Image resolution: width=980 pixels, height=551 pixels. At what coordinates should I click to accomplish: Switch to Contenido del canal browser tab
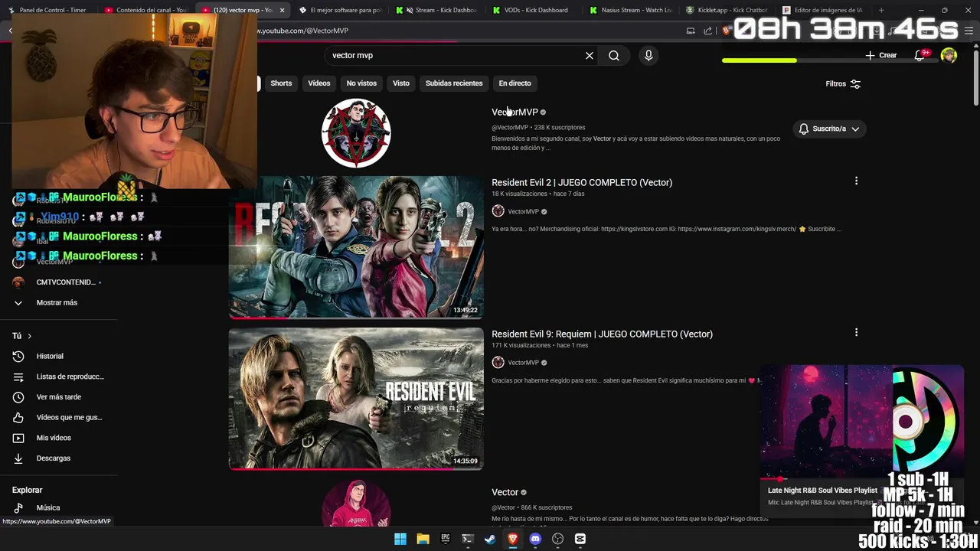pos(147,10)
